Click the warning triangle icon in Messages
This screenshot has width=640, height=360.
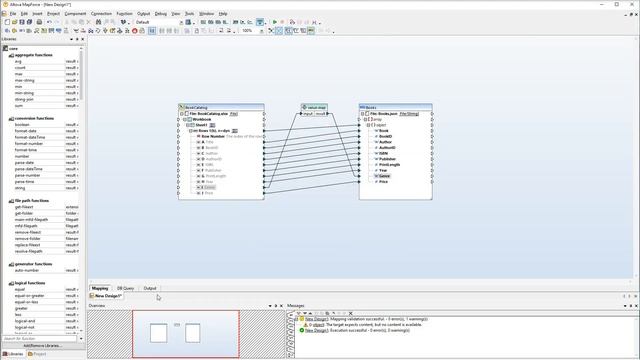305,324
